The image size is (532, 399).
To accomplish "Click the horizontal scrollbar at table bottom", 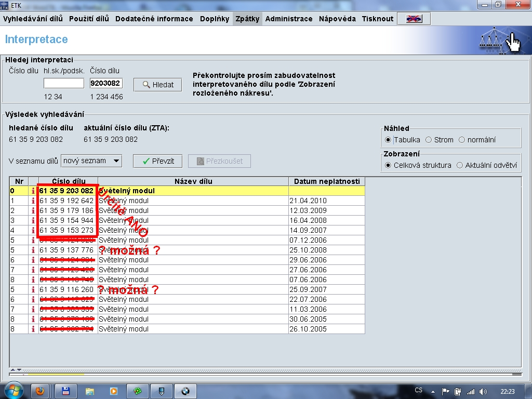I will point(260,374).
